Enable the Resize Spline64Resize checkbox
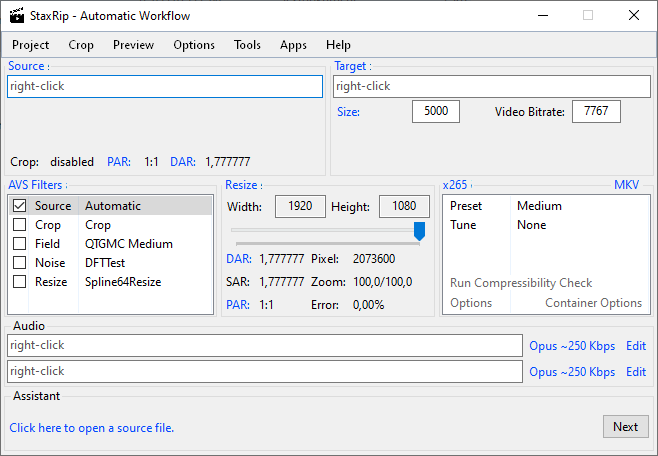Viewport: 658px width, 456px height. coord(19,282)
